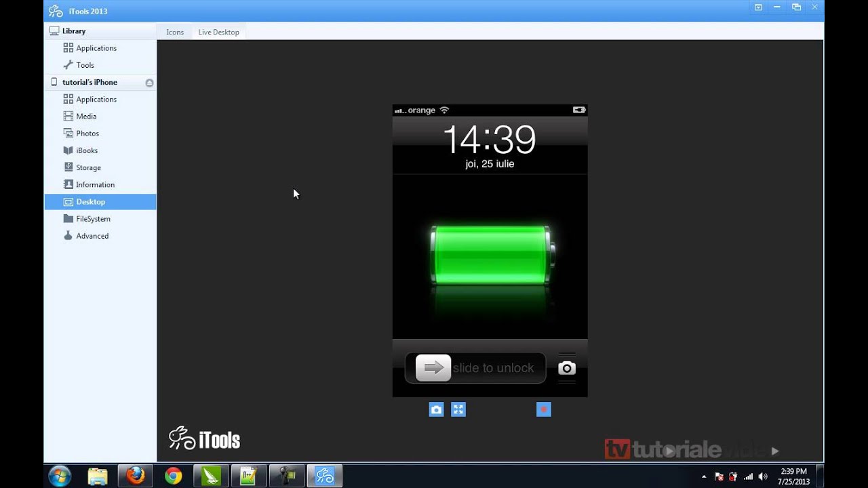Click the slide to unlock arrow
The height and width of the screenshot is (488, 868).
pos(433,368)
